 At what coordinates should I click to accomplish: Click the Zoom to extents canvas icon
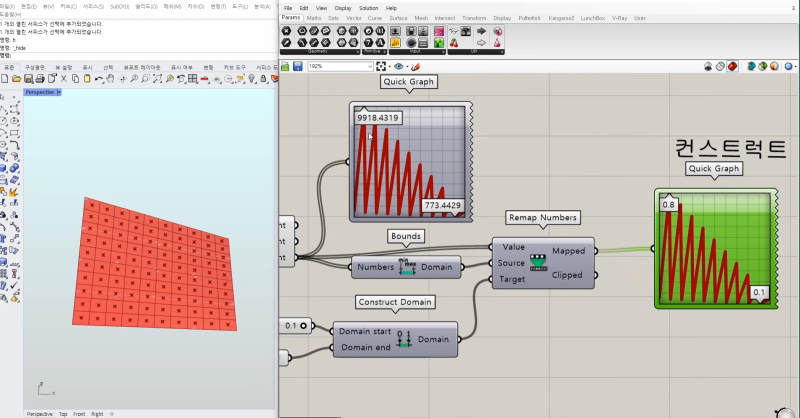pyautogui.click(x=382, y=66)
